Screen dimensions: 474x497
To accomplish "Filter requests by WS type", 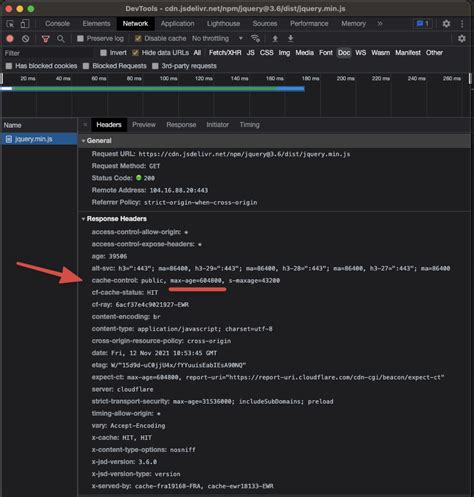I will click(361, 53).
